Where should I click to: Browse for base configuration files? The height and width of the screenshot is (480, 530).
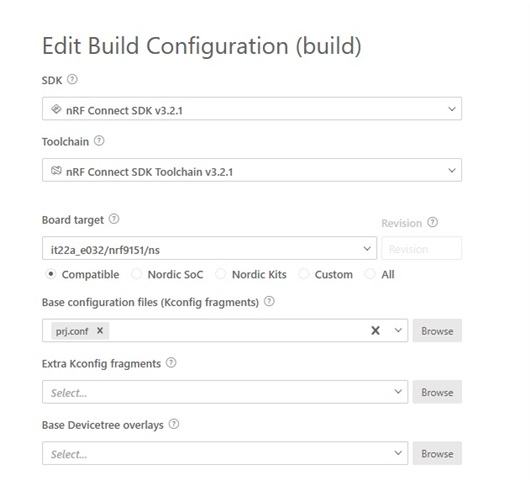point(437,331)
